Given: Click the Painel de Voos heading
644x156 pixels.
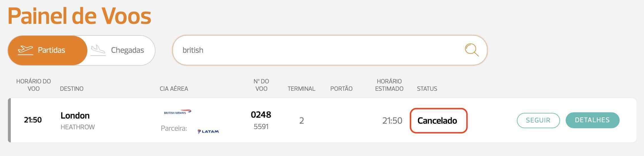Looking at the screenshot, I should tap(79, 16).
